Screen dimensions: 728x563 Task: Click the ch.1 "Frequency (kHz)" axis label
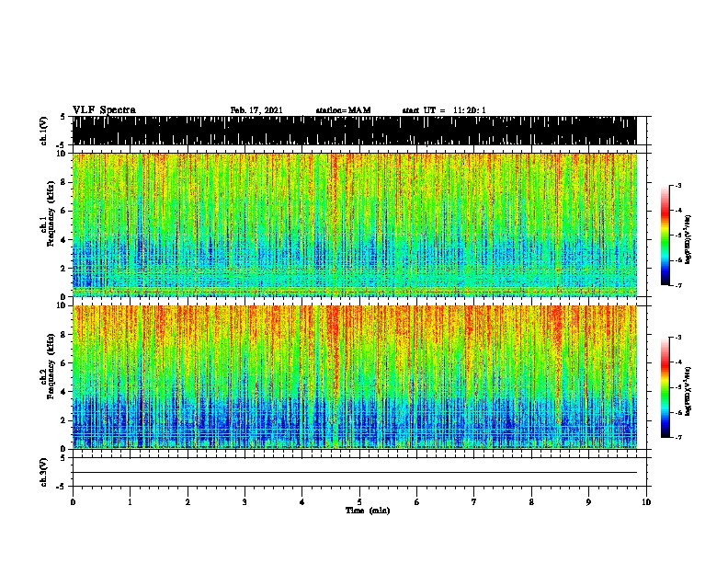[51, 214]
